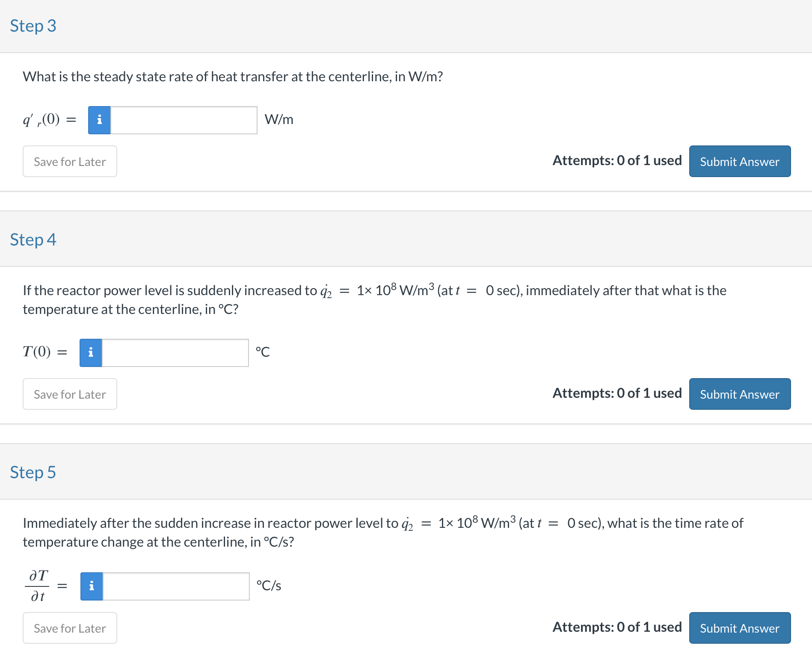
Task: Focus the q'r(0) W/m answer field
Action: [x=184, y=120]
